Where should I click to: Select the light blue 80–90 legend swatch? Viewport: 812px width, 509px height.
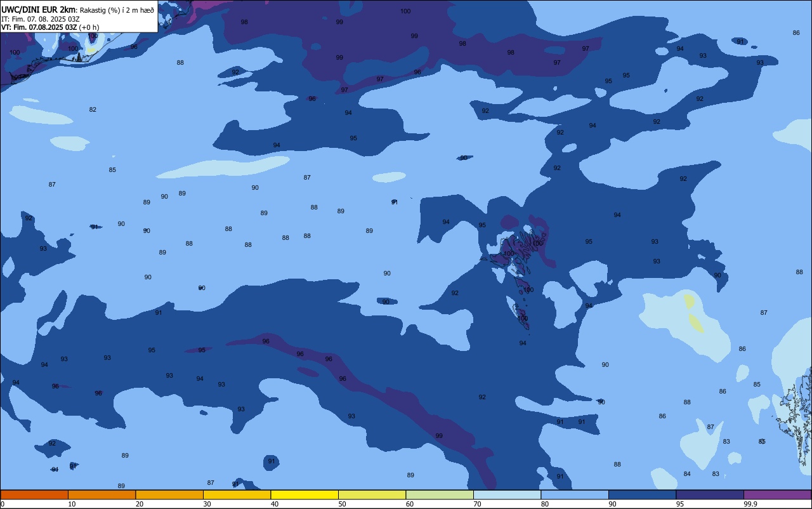[575, 494]
